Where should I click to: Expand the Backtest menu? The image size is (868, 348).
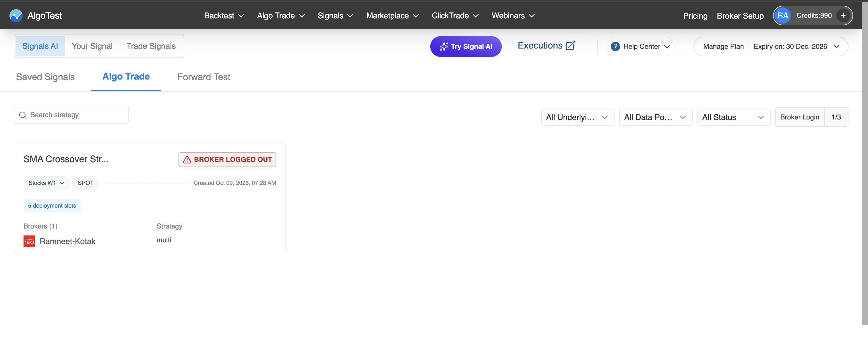click(x=224, y=16)
